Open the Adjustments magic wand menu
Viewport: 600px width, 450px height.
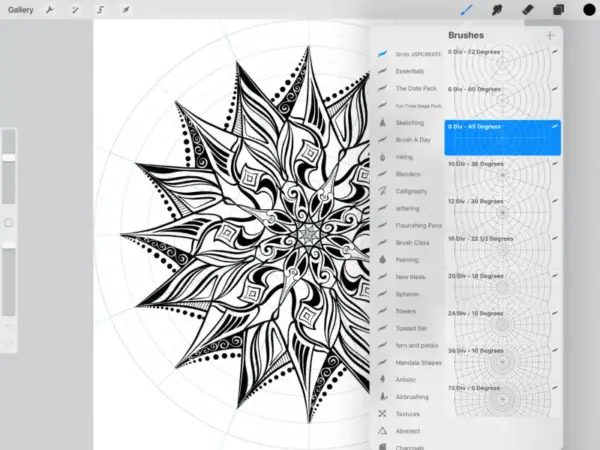point(75,10)
